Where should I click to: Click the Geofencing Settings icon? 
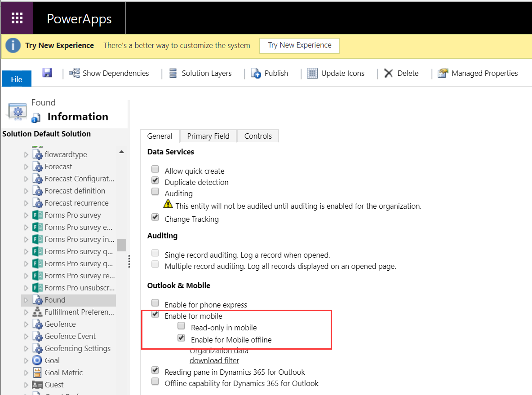click(37, 349)
